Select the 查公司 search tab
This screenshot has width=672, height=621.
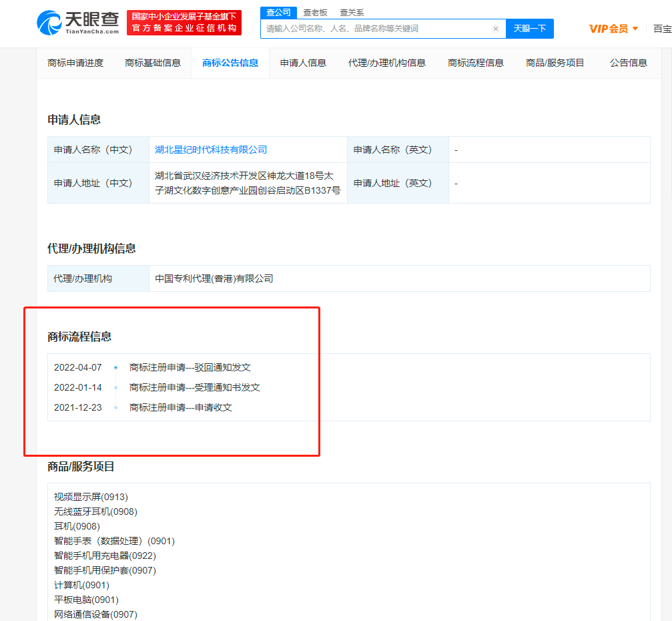pyautogui.click(x=278, y=13)
